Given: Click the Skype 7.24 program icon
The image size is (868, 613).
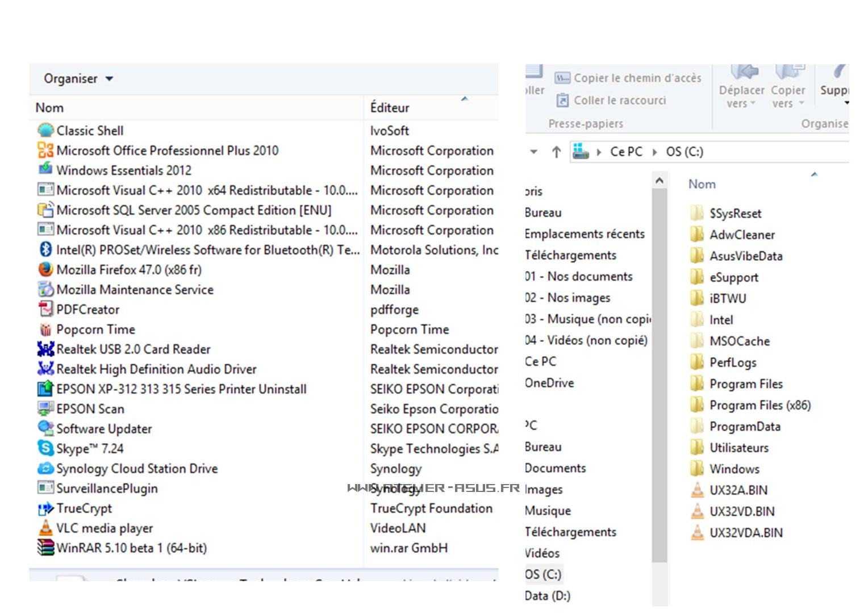Looking at the screenshot, I should pos(45,448).
